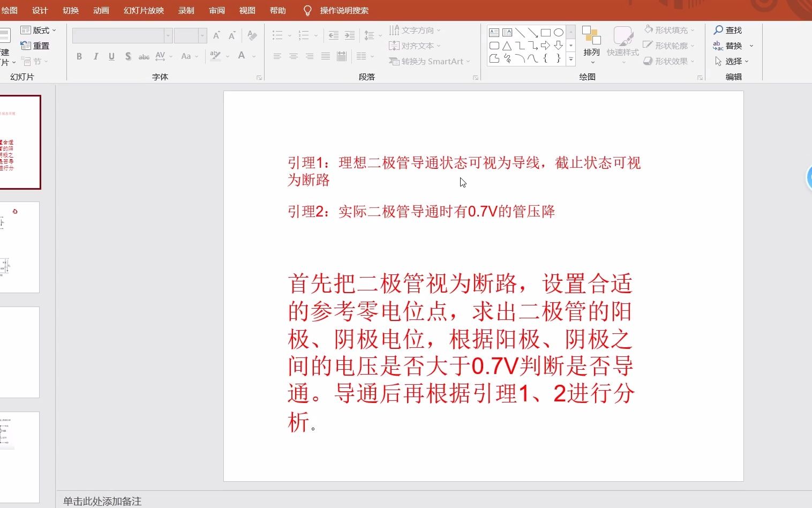Select the vertical text box shape

coord(507,33)
